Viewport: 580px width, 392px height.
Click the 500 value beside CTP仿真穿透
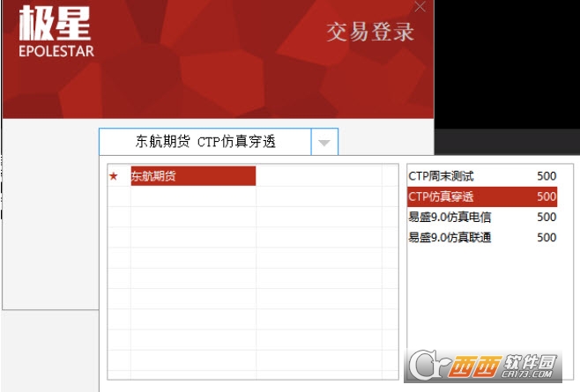(546, 196)
